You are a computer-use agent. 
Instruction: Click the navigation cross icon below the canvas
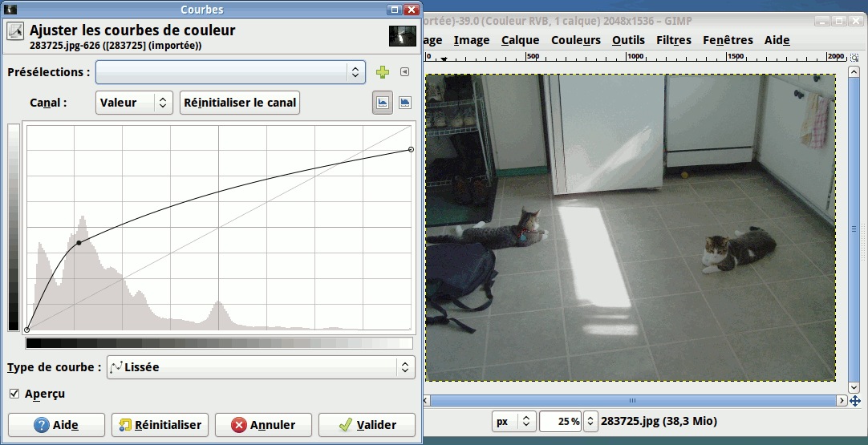855,400
